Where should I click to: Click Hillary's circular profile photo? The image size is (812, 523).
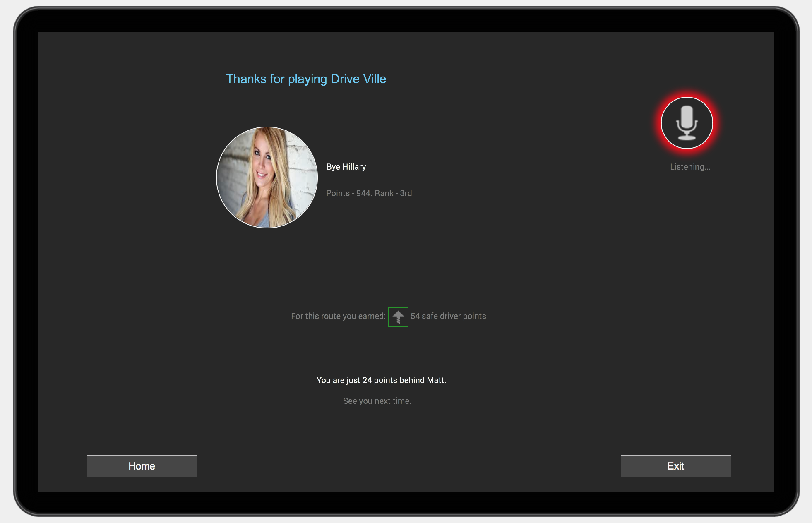(267, 178)
